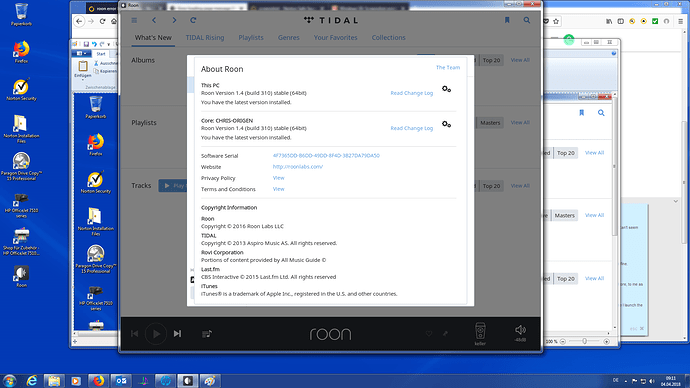
Task: View the Privacy Policy
Action: click(279, 178)
